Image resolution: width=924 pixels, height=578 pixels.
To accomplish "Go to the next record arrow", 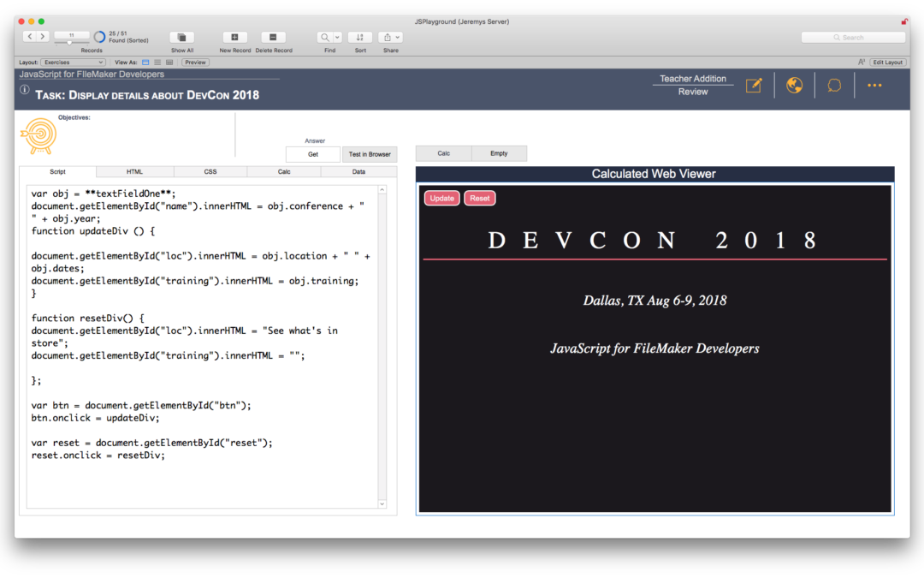I will click(x=43, y=37).
